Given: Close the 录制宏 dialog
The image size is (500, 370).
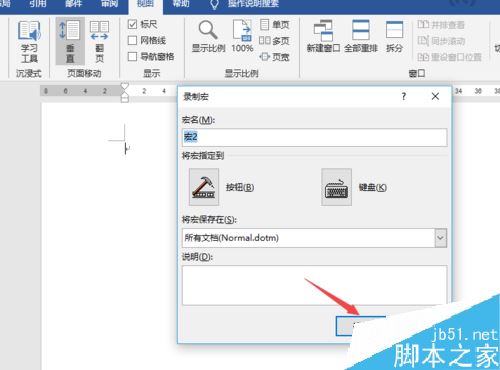Looking at the screenshot, I should coord(435,96).
